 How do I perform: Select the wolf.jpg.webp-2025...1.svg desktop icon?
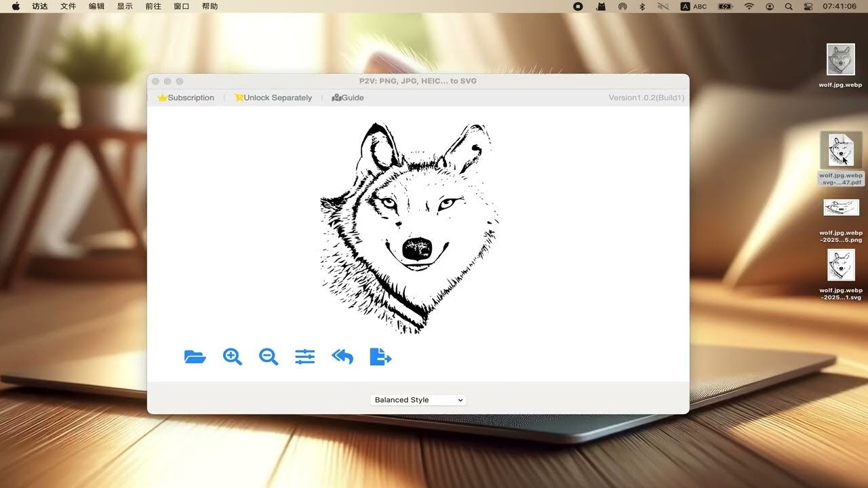[841, 266]
